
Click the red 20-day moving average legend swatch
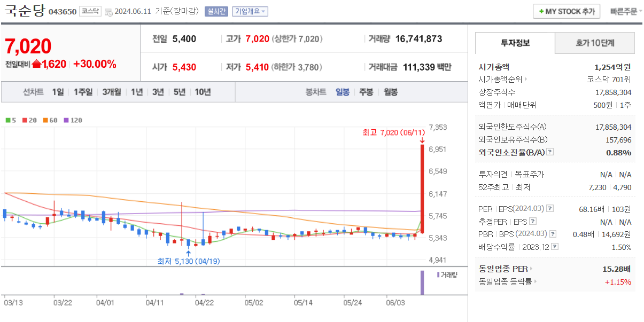pyautogui.click(x=25, y=120)
